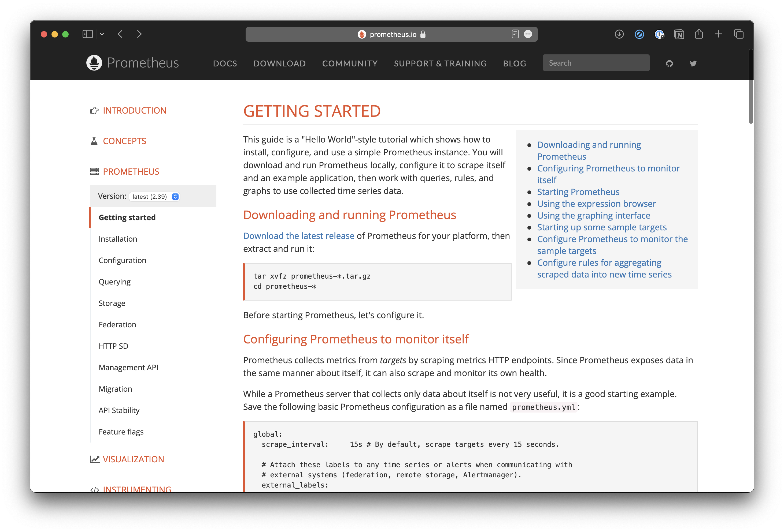The width and height of the screenshot is (784, 532).
Task: Open the DOWNLOAD menu item
Action: pos(280,63)
